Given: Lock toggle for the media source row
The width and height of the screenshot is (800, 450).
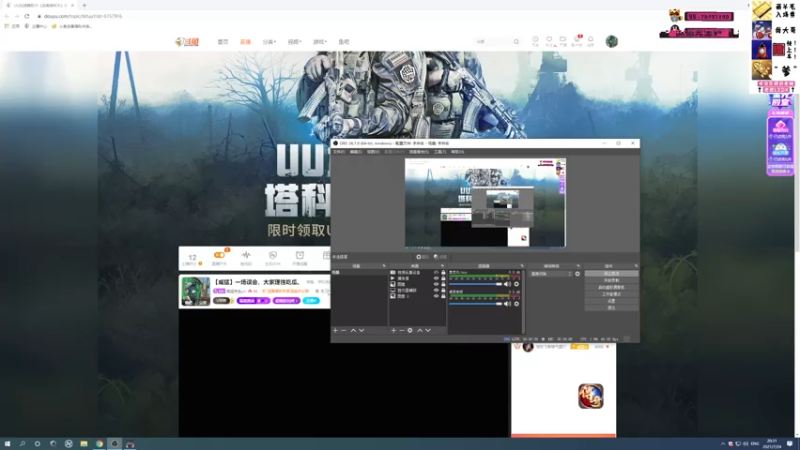Looking at the screenshot, I should tap(443, 278).
